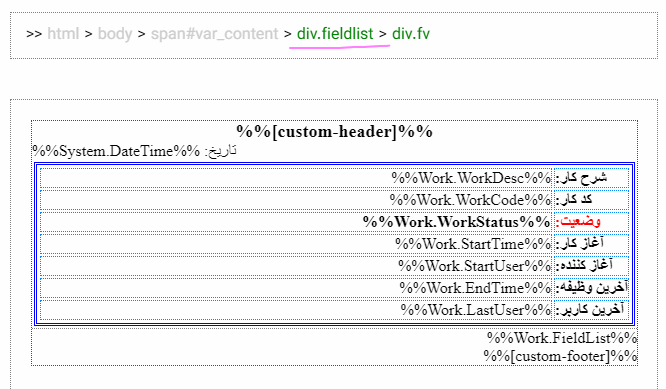The height and width of the screenshot is (389, 666).
Task: Select the %%Work.StartTime%% cell
Action: pos(296,244)
